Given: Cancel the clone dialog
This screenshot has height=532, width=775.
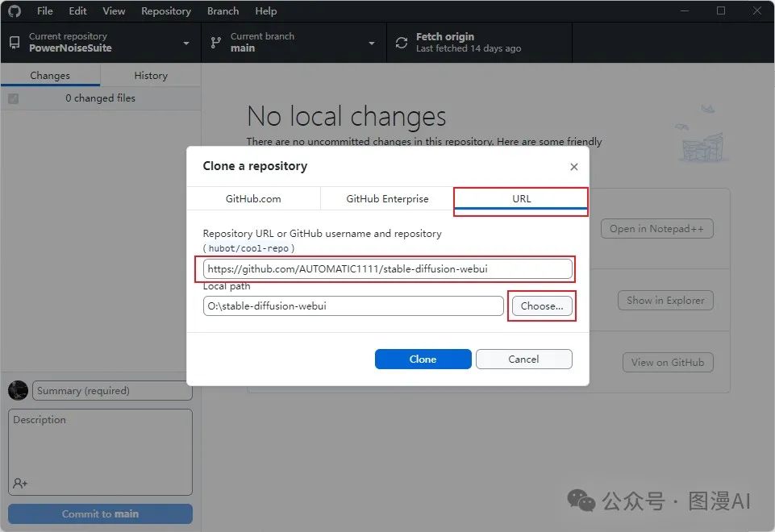Looking at the screenshot, I should click(x=524, y=360).
